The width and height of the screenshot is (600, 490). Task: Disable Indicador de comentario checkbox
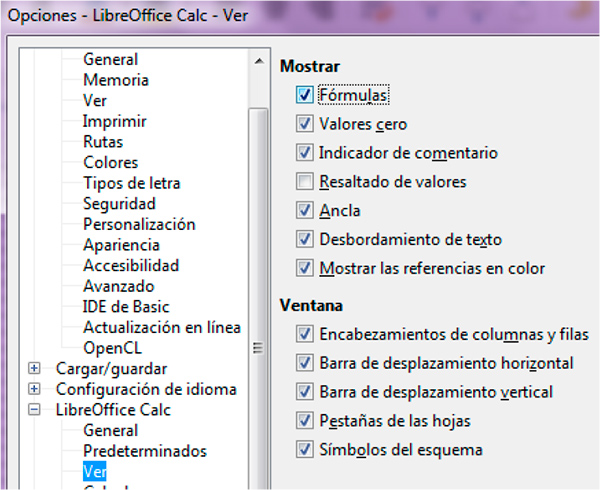305,154
